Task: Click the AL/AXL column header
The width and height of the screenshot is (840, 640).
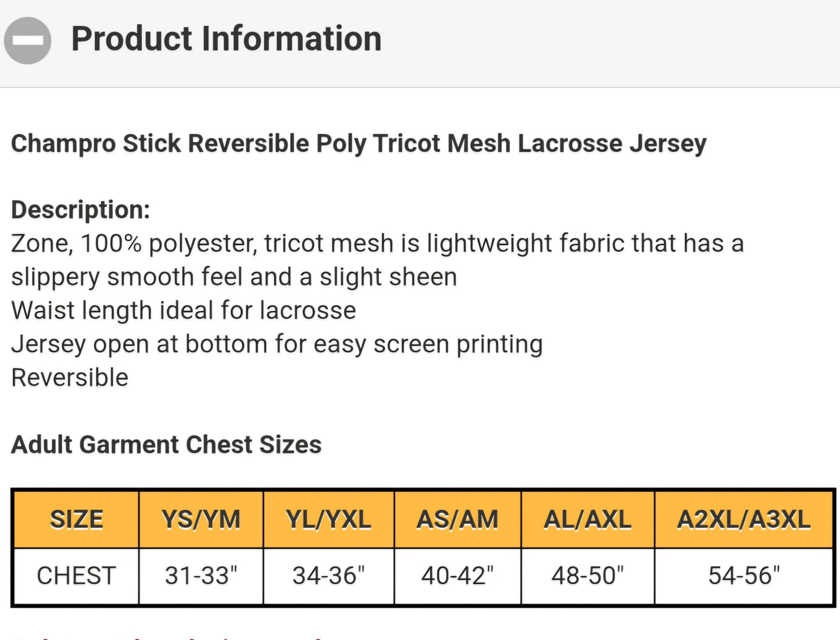Action: point(588,520)
